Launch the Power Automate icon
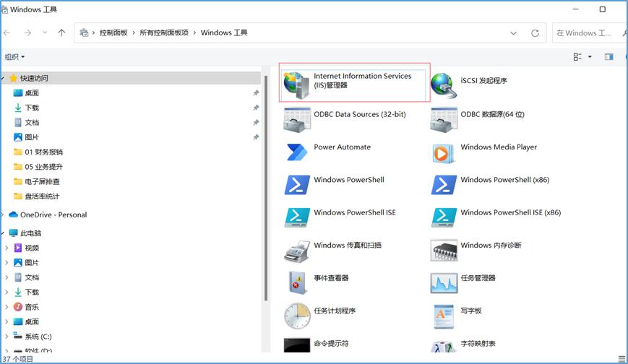Image resolution: width=628 pixels, height=364 pixels. tap(297, 152)
